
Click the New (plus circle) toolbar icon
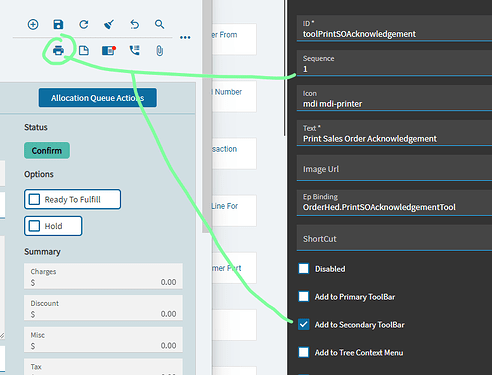[x=33, y=24]
